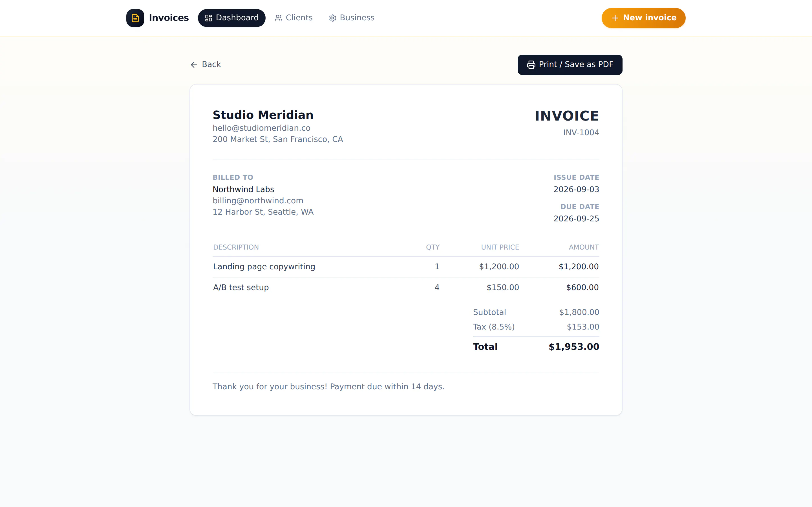Switch to the Clients tab
812x507 pixels.
(294, 18)
